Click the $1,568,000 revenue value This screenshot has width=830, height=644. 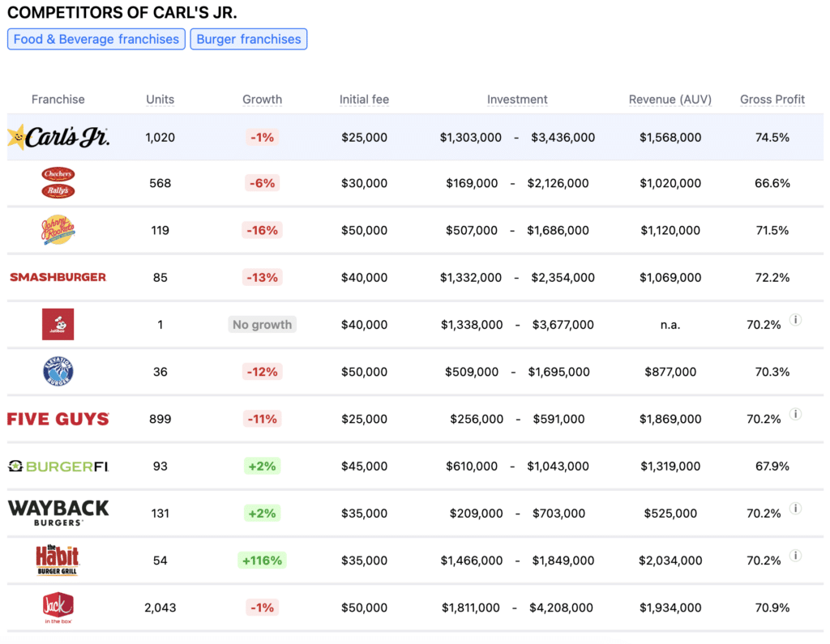point(670,138)
